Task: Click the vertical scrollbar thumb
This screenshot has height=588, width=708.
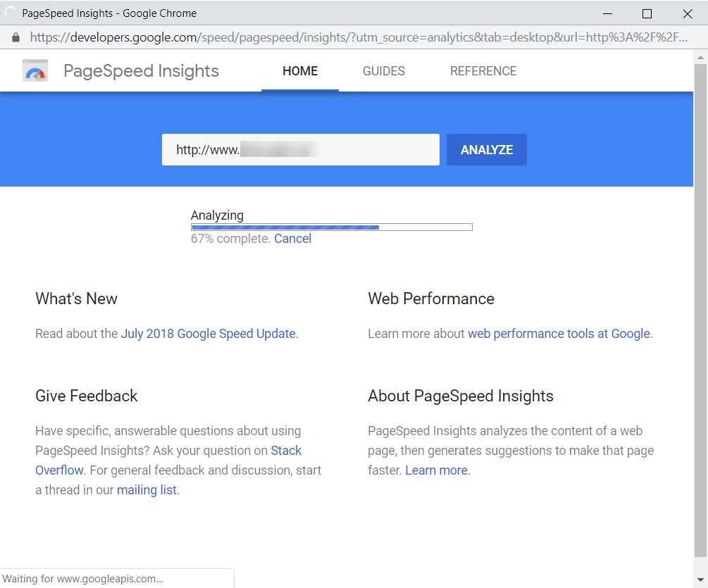Action: point(700,310)
